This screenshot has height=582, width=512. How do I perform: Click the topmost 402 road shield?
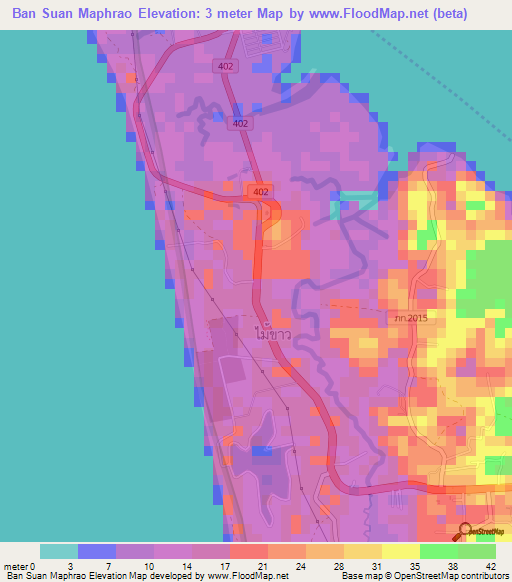225,66
